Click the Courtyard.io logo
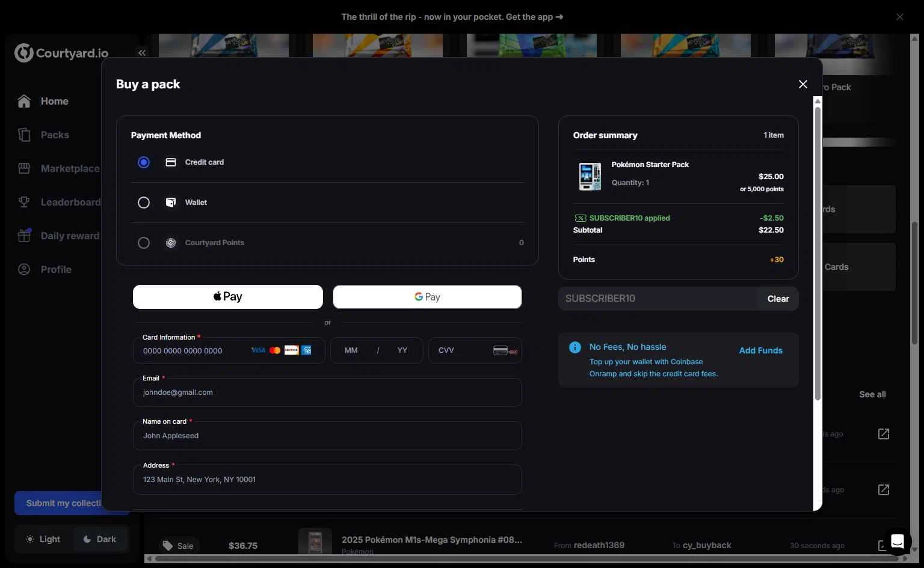Viewport: 924px width, 568px height. [61, 53]
